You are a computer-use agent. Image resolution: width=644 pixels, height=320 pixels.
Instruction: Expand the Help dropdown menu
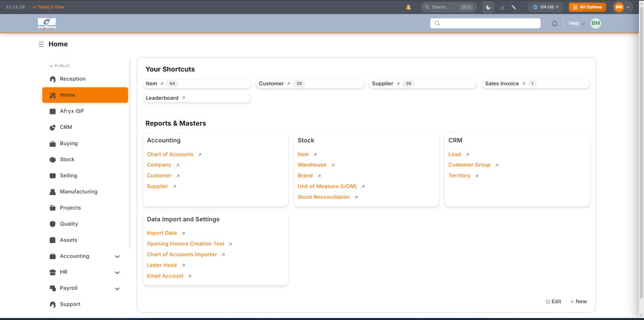(x=576, y=23)
